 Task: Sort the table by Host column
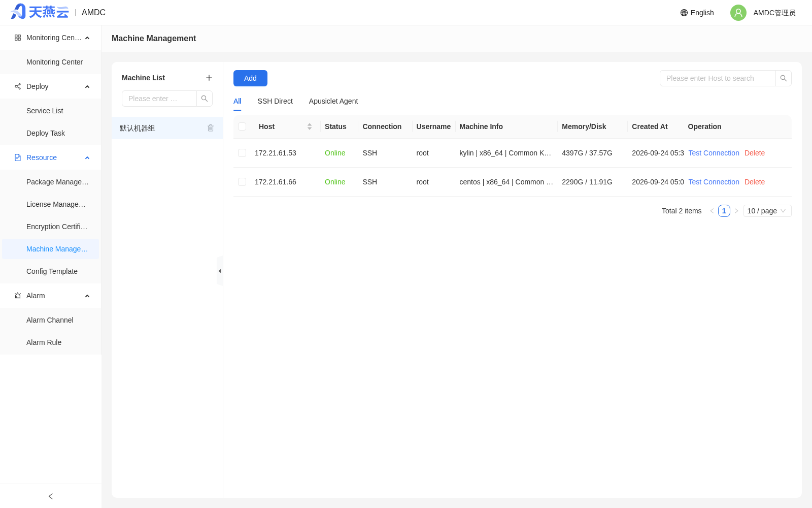310,126
